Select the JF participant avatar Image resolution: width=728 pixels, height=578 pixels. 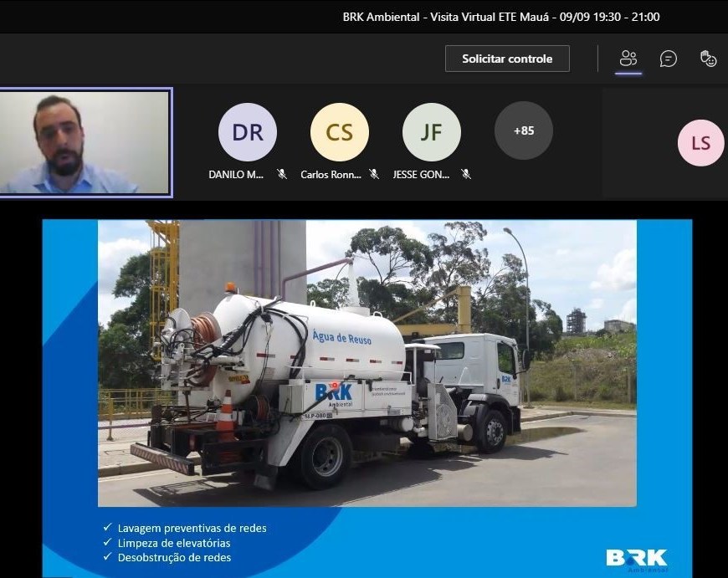tap(431, 132)
